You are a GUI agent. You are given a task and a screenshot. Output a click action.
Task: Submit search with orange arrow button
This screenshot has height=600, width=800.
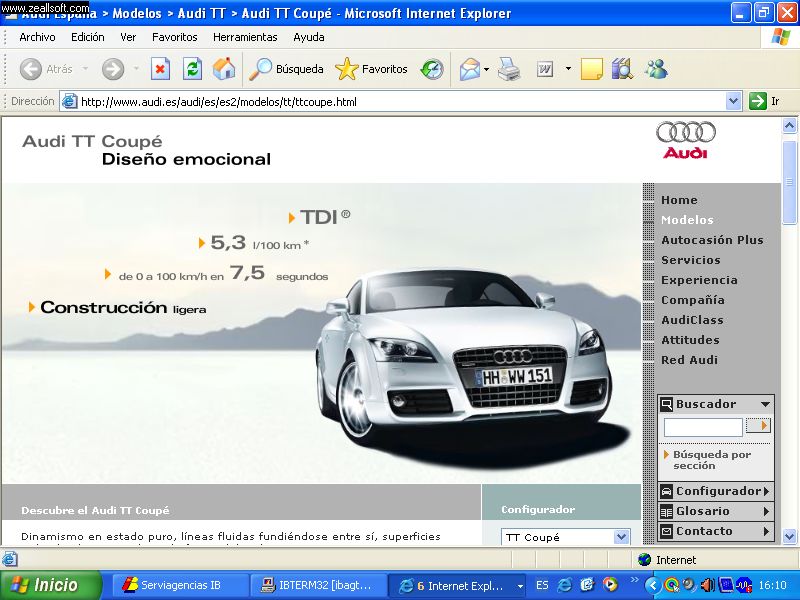pos(758,425)
